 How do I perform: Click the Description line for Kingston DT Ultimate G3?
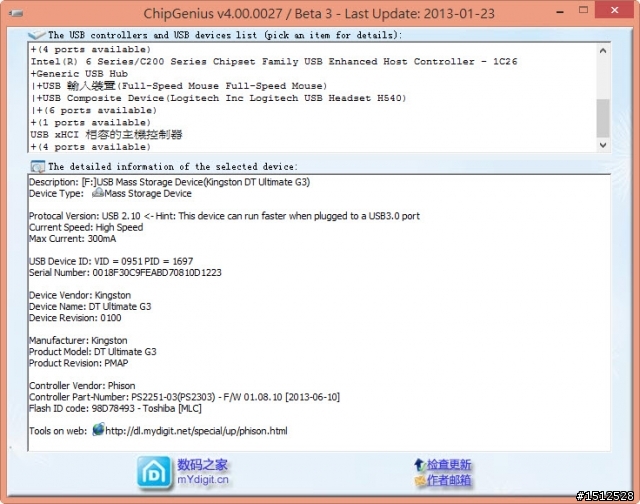[x=169, y=182]
